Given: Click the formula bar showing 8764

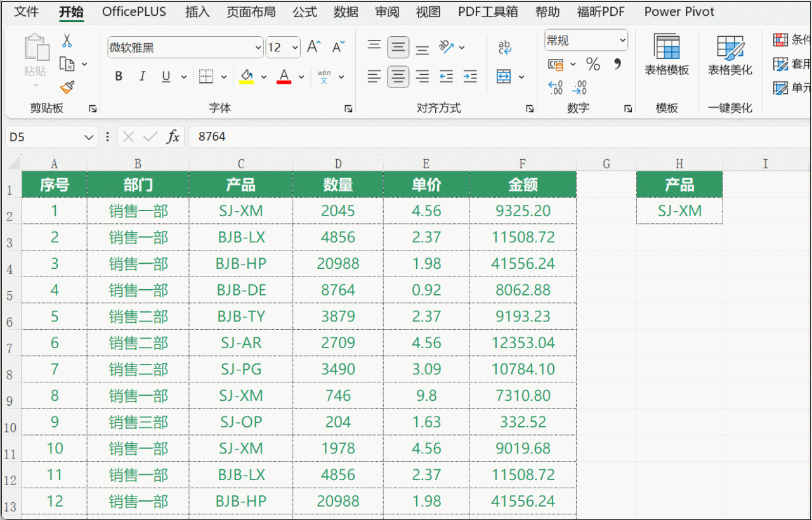Looking at the screenshot, I should point(499,136).
